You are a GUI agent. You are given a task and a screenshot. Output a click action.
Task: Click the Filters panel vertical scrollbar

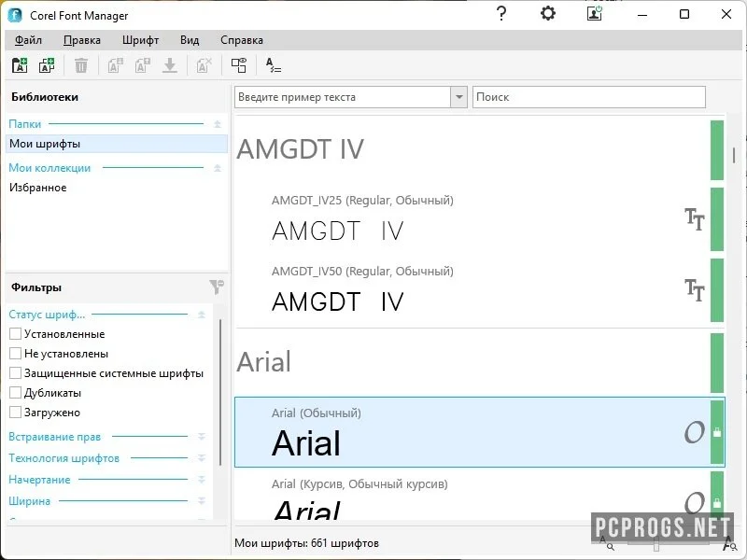tap(220, 392)
